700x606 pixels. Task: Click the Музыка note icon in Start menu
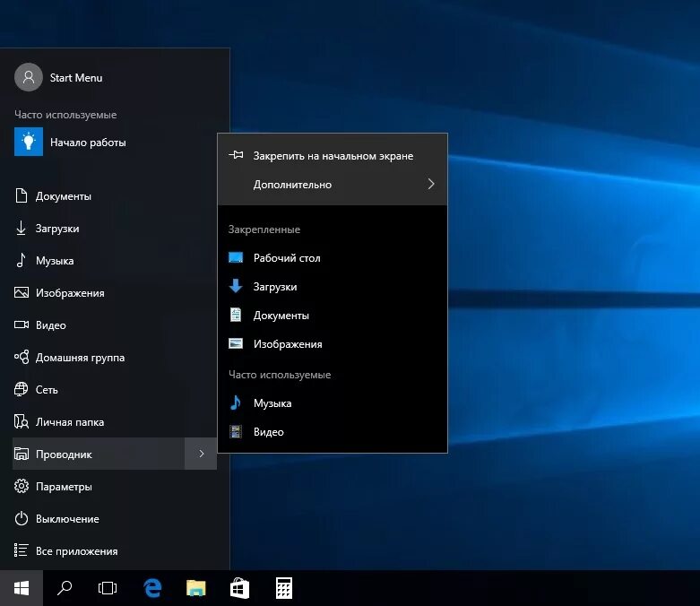click(x=21, y=260)
